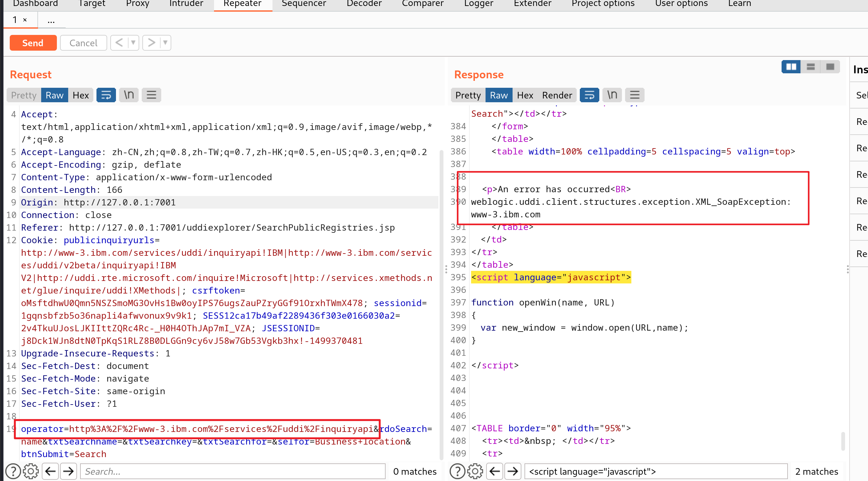This screenshot has height=481, width=868.
Task: Open the Project options tab
Action: click(603, 4)
